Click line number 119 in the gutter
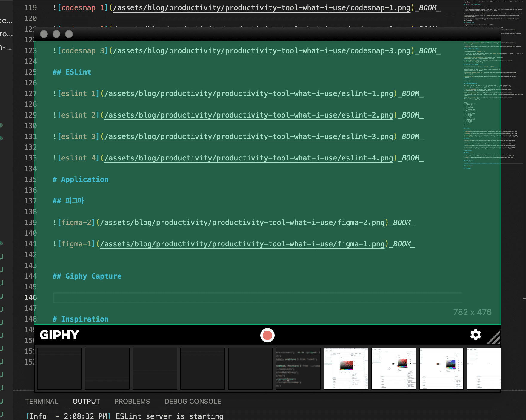 [30, 8]
